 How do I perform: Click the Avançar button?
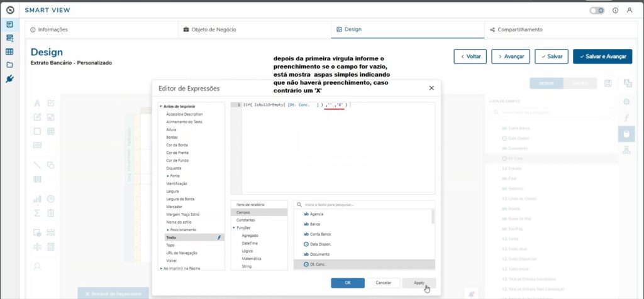(511, 57)
